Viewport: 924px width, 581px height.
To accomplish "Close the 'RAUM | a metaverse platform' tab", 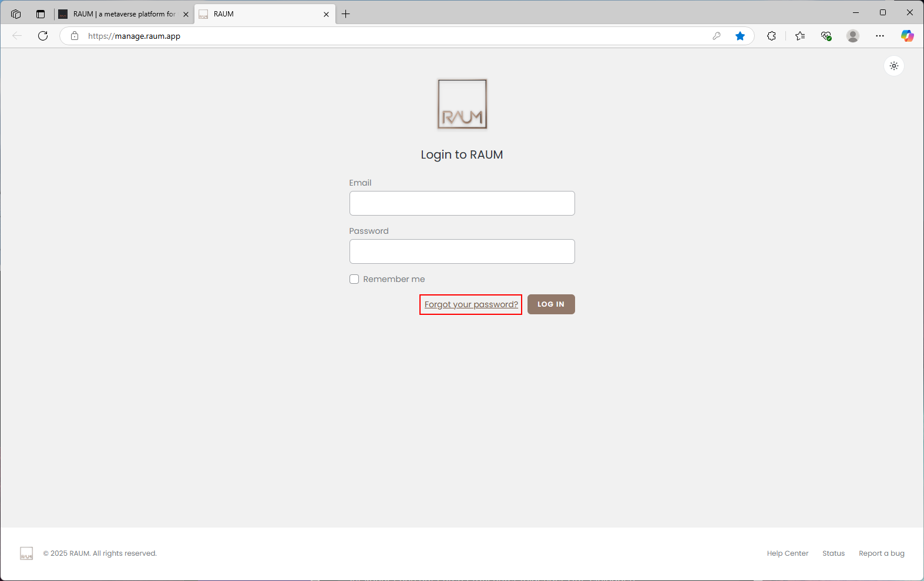I will click(x=186, y=14).
